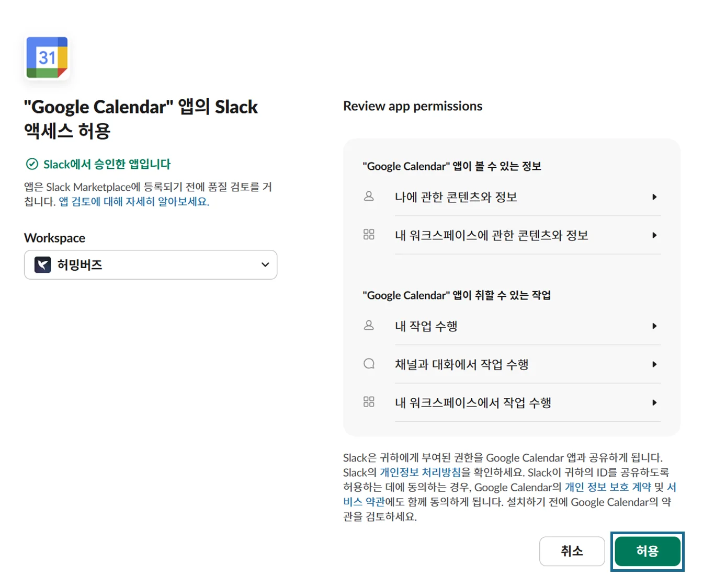Viewport: 703px width, 588px height.
Task: Open the 허밍버즈 workspace dropdown
Action: (x=151, y=265)
